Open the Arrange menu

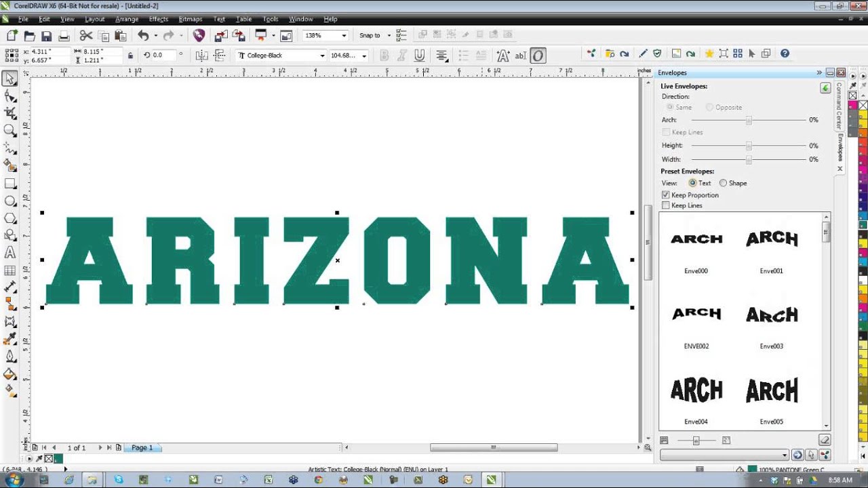coord(126,19)
